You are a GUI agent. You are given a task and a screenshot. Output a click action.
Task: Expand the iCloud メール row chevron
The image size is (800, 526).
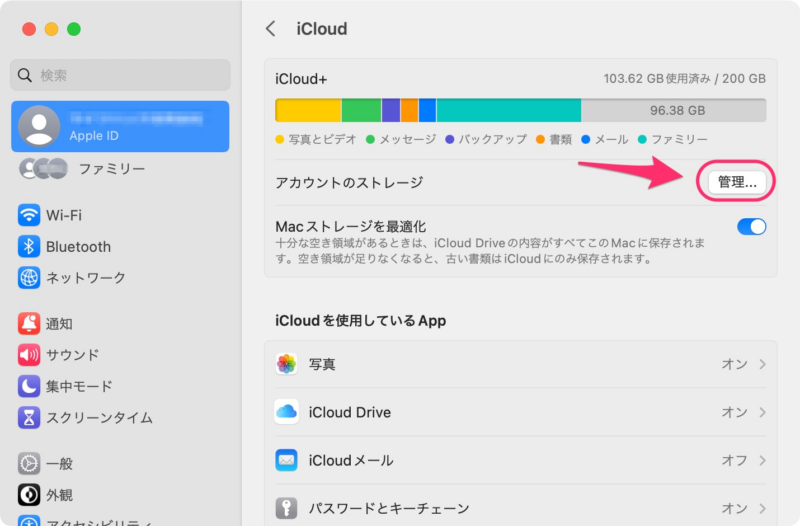[x=762, y=460]
